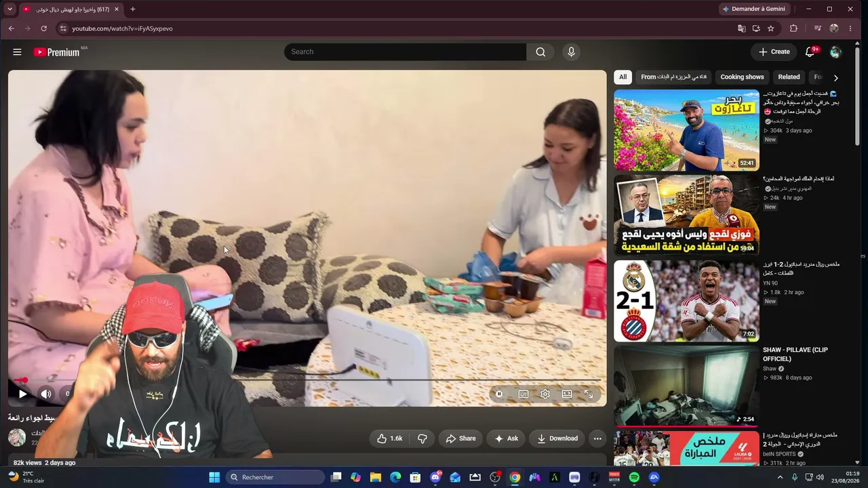Show more filter chips arrow
Viewport: 868px width, 488px height.
pos(835,77)
